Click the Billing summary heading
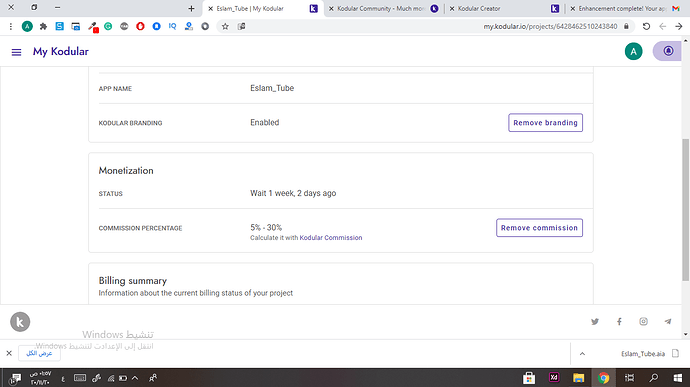 (x=132, y=280)
